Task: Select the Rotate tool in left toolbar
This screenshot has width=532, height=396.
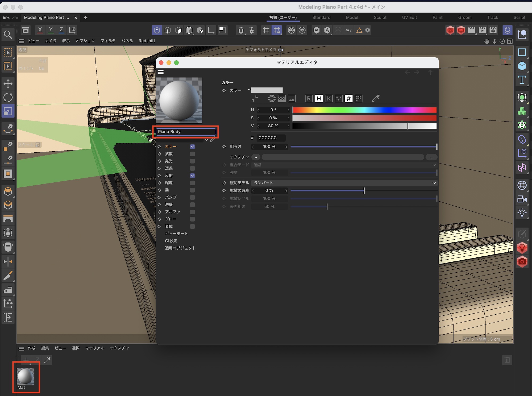Action: (8, 97)
